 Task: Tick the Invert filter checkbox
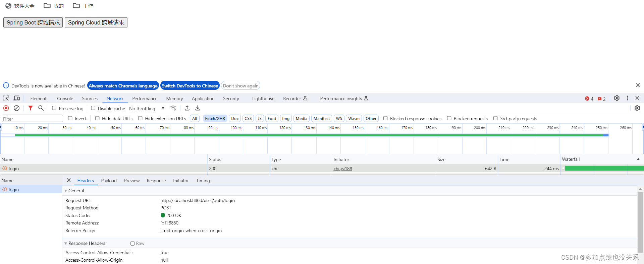pos(70,118)
